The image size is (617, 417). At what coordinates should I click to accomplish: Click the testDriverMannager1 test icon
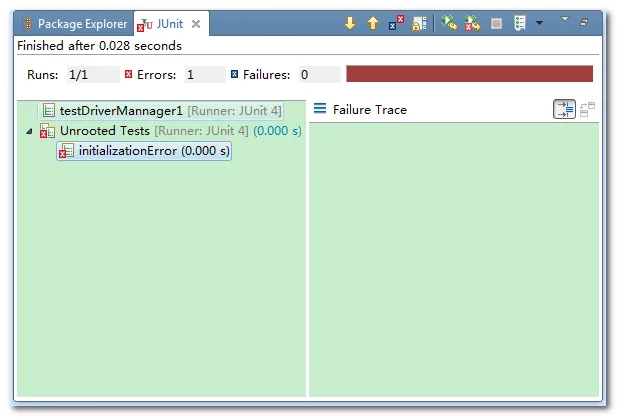[x=48, y=110]
